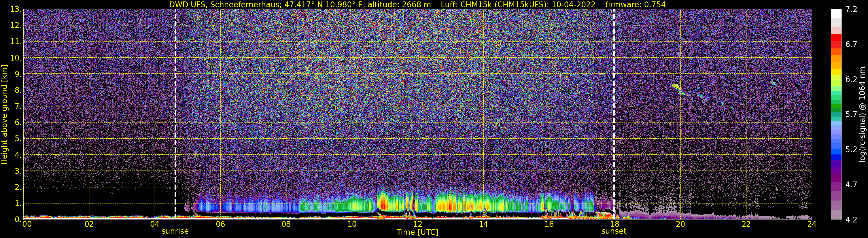The image size is (868, 238).
Task: Click the "04" time axis tick label
Action: [x=155, y=224]
